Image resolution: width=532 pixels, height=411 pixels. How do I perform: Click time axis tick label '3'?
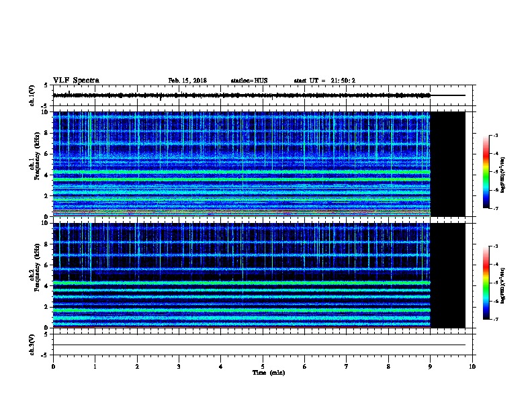(x=179, y=367)
